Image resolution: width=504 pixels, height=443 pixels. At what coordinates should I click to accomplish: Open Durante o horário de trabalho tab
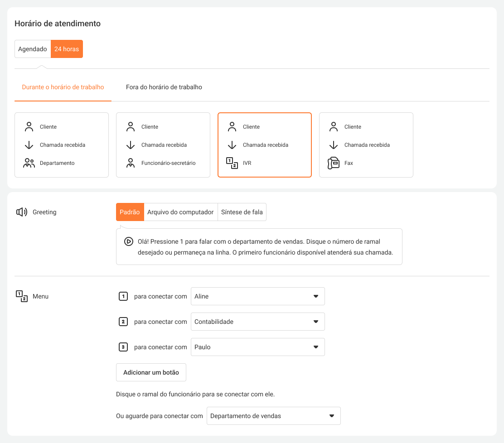point(63,87)
